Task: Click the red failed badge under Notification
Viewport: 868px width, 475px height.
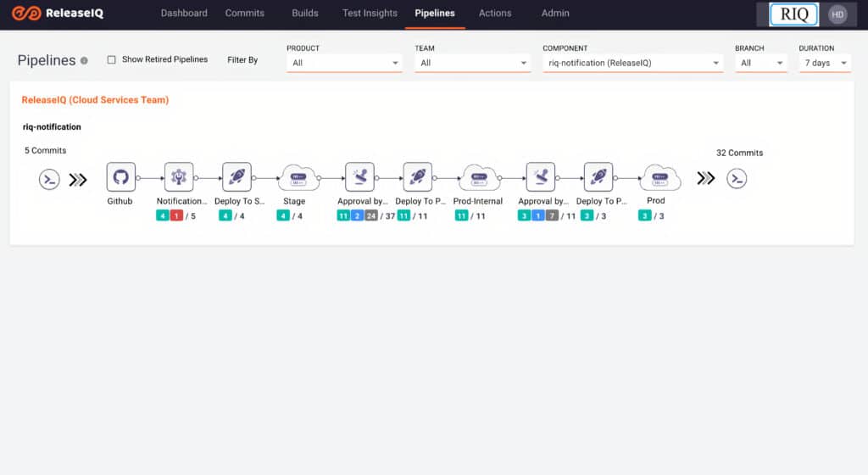Action: (x=176, y=216)
